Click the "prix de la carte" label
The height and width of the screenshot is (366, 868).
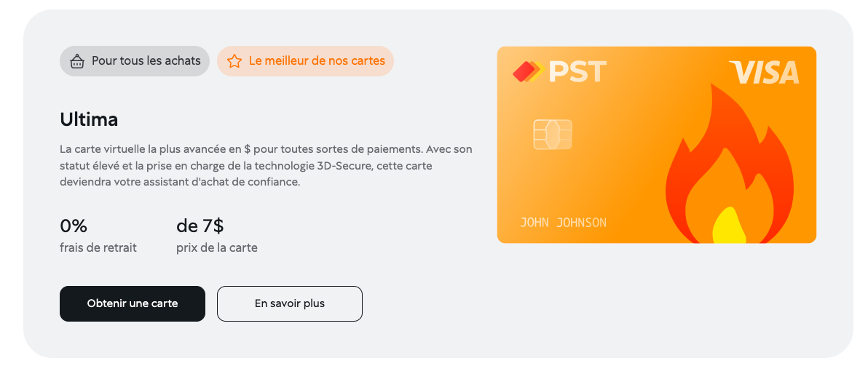click(217, 247)
